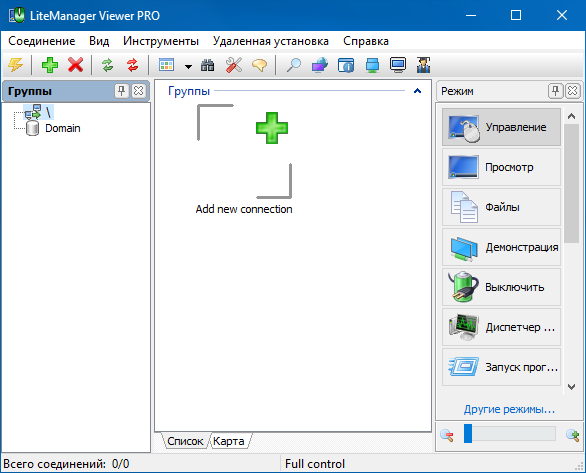Screen dimensions: 586x473
Task: Click the mode list scrollbar thumb
Action: click(x=571, y=183)
